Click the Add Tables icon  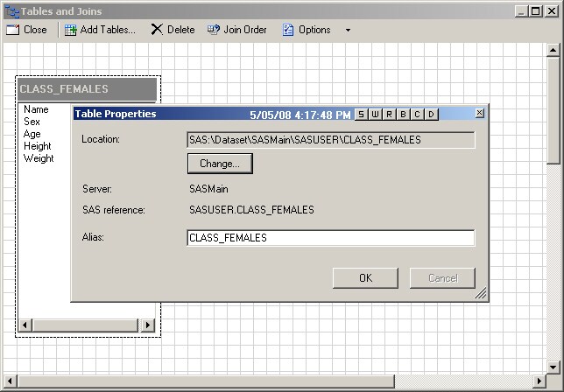click(x=70, y=30)
